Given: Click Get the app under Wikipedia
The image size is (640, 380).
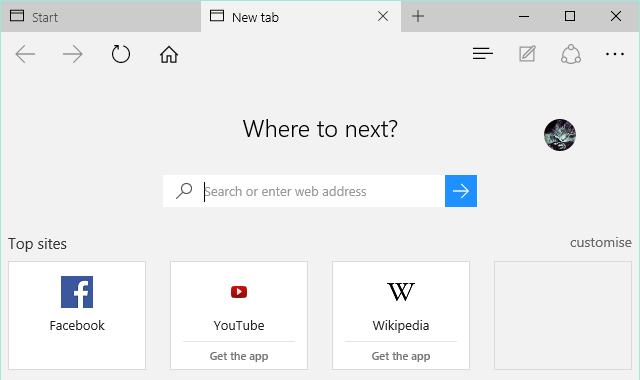Looking at the screenshot, I should (x=401, y=356).
